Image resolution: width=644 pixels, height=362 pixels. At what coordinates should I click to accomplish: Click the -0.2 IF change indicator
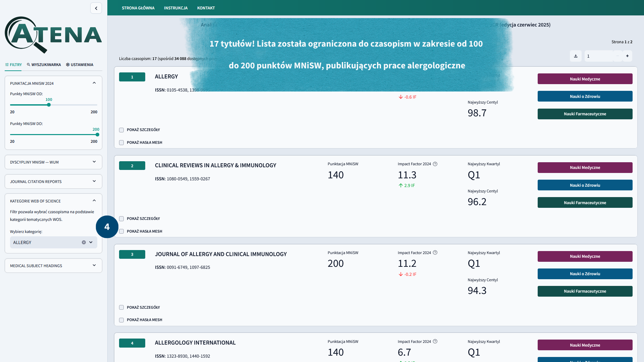[x=407, y=274]
